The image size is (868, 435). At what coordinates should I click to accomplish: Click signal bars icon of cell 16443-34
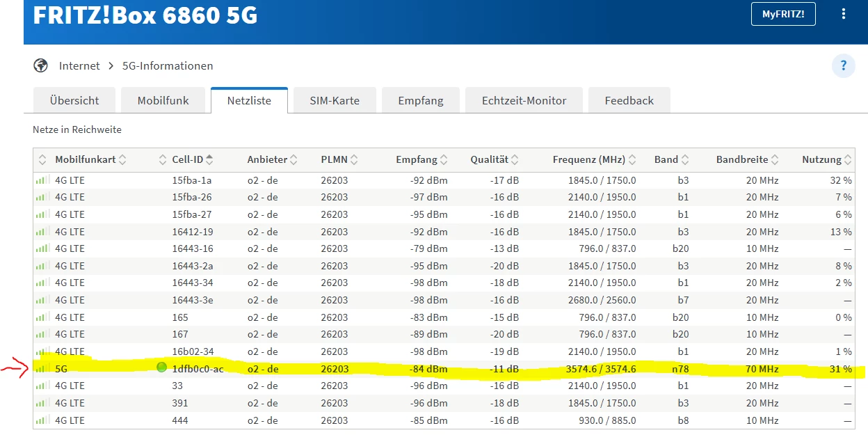pyautogui.click(x=42, y=283)
